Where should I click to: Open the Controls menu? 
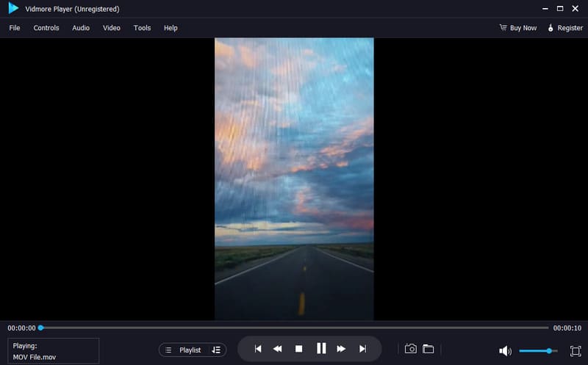(x=46, y=28)
